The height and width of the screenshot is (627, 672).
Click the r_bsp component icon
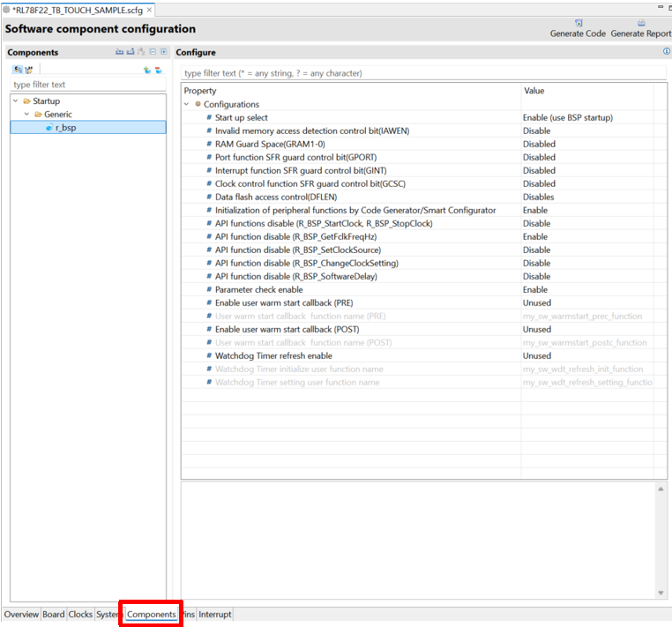(49, 128)
